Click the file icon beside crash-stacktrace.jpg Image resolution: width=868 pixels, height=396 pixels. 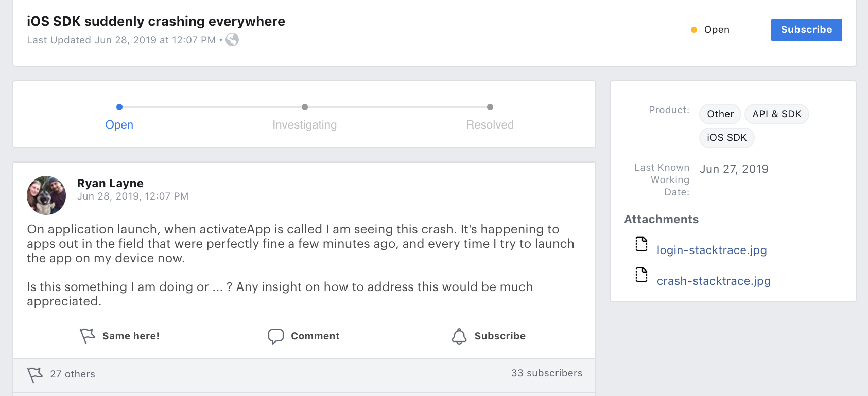point(641,275)
